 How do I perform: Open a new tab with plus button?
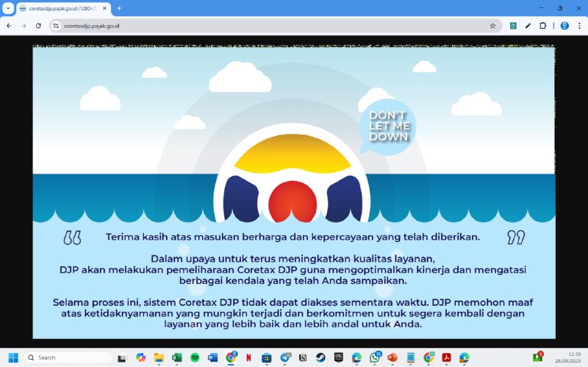click(x=119, y=8)
